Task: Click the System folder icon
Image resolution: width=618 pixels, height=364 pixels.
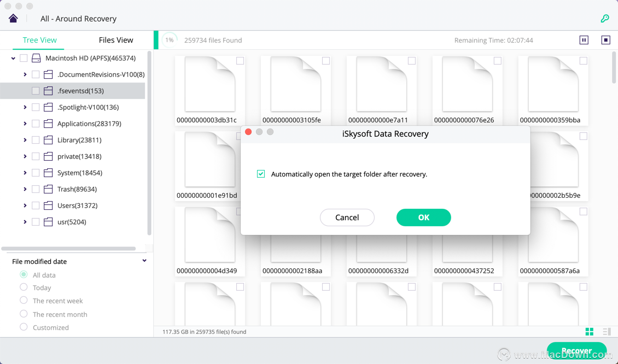Action: (48, 173)
